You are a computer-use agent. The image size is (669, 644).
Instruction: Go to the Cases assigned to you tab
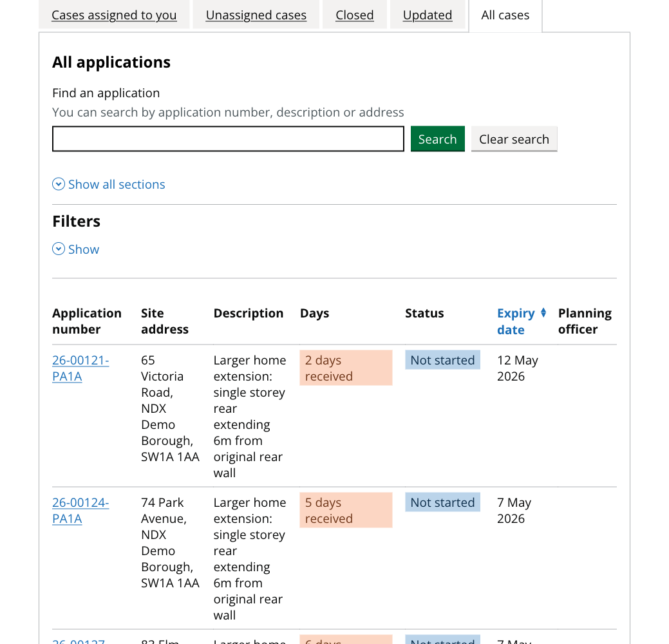click(x=113, y=15)
